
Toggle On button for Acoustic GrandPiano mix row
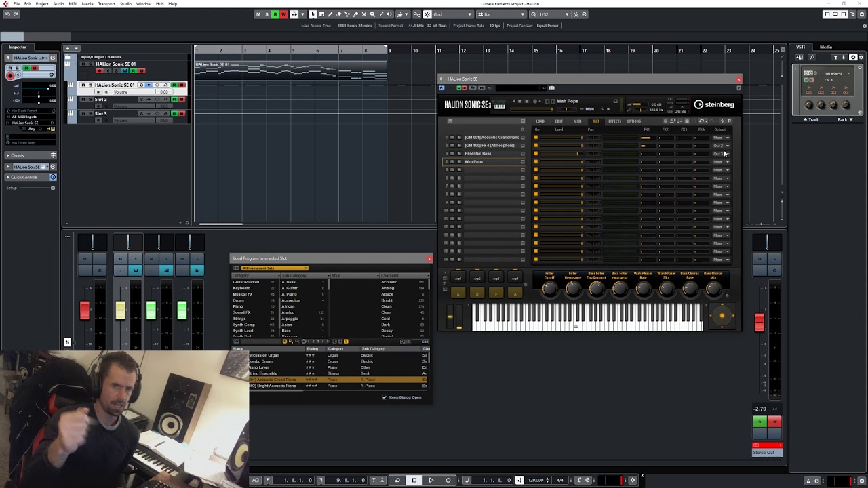(536, 138)
